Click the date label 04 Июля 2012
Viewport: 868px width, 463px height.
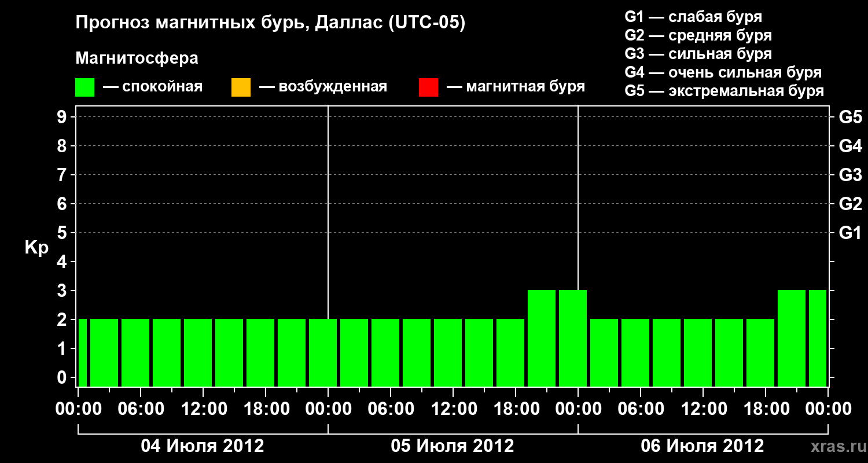(x=203, y=446)
